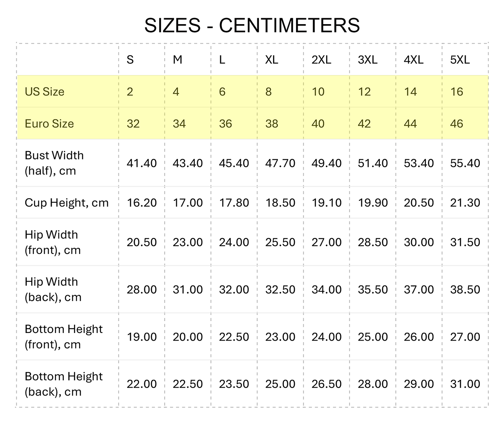
Task: Select the S size column header
Action: (x=130, y=60)
